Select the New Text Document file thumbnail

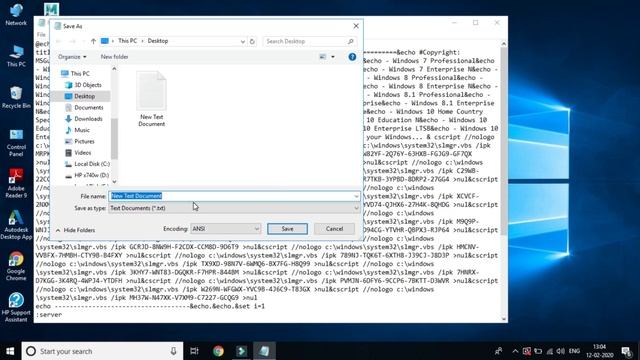tap(151, 99)
